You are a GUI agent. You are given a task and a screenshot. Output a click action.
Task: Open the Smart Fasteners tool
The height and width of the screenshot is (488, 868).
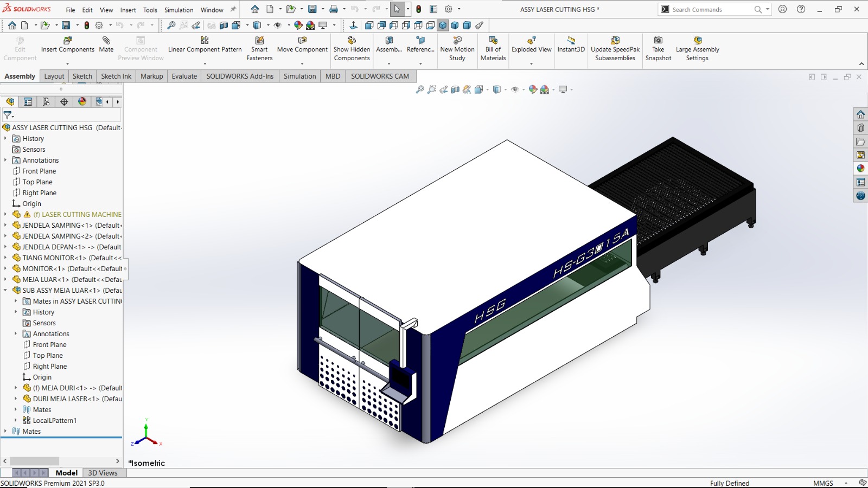click(259, 49)
